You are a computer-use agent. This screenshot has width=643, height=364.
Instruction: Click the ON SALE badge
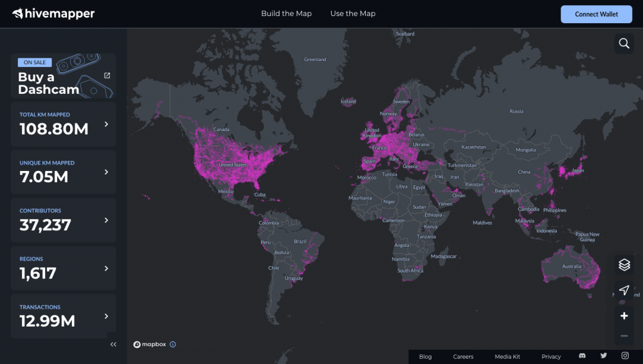tap(35, 62)
